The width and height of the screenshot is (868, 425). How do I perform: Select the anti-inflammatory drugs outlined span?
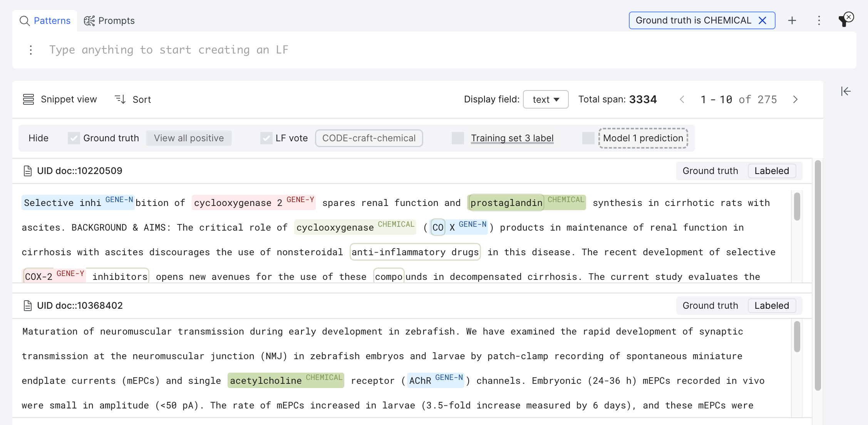click(x=415, y=252)
